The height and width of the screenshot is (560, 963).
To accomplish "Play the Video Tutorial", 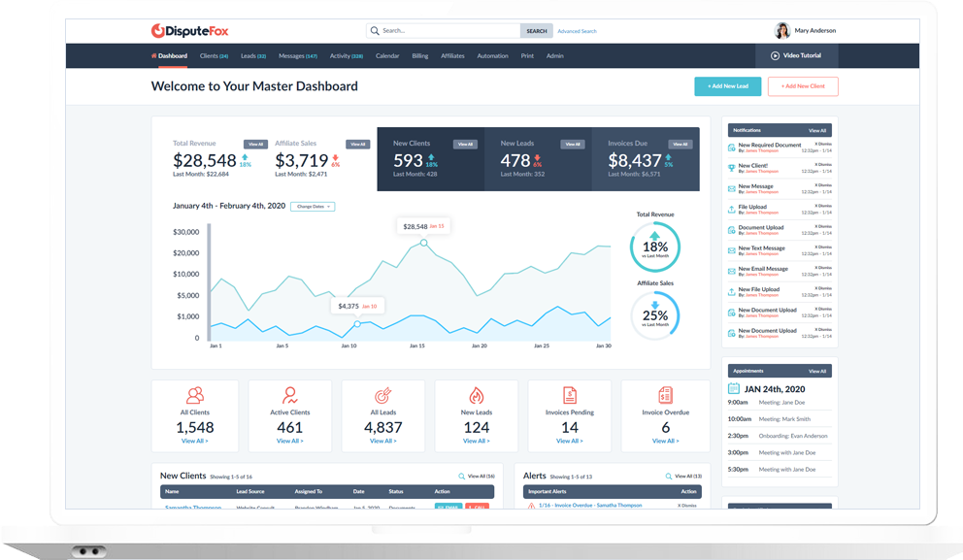I will point(795,56).
